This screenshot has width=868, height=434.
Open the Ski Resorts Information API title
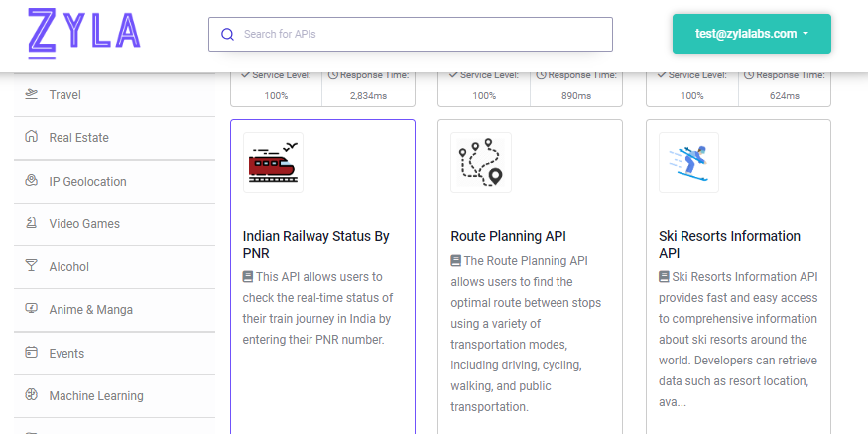point(729,245)
